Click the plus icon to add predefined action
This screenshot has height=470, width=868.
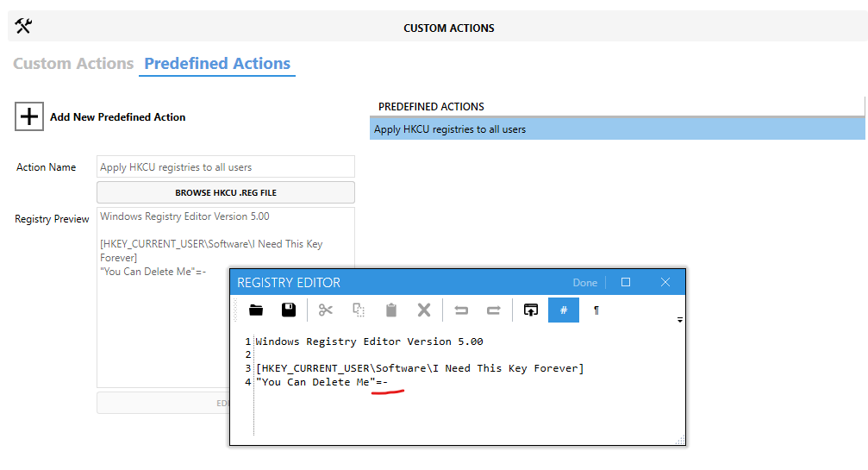point(28,116)
